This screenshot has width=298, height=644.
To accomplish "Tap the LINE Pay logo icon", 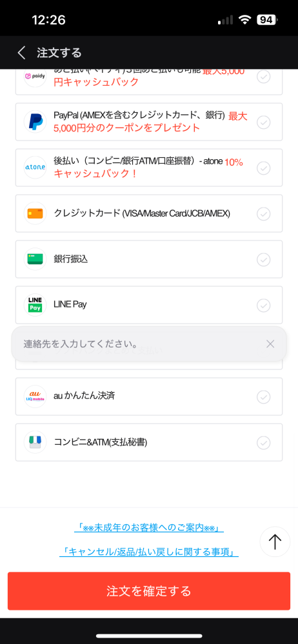I will (x=35, y=305).
